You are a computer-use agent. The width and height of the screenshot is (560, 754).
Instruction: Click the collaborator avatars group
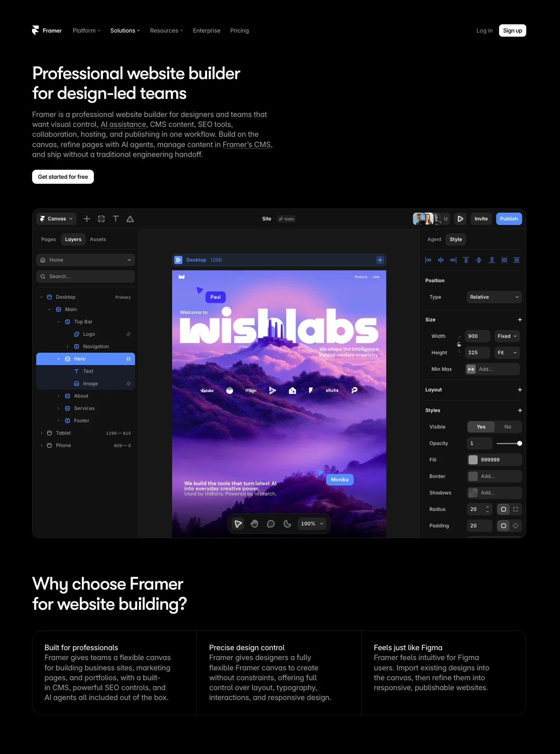(431, 219)
